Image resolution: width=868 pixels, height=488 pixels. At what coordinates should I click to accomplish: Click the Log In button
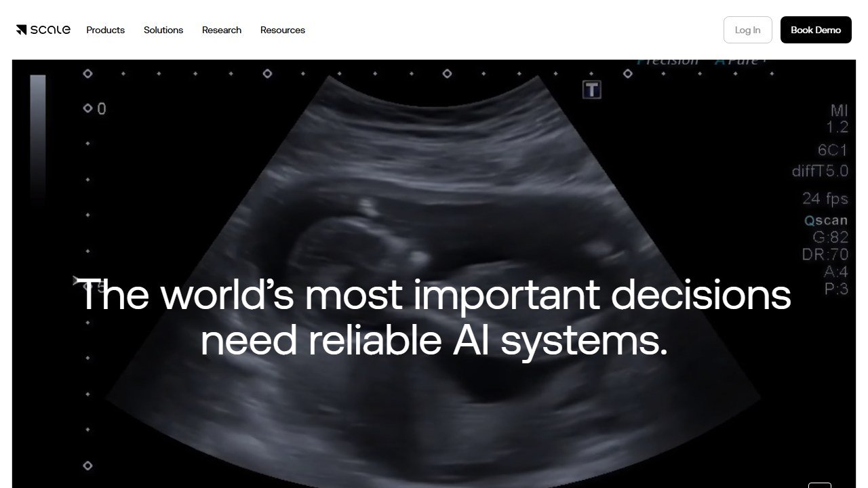pos(748,30)
